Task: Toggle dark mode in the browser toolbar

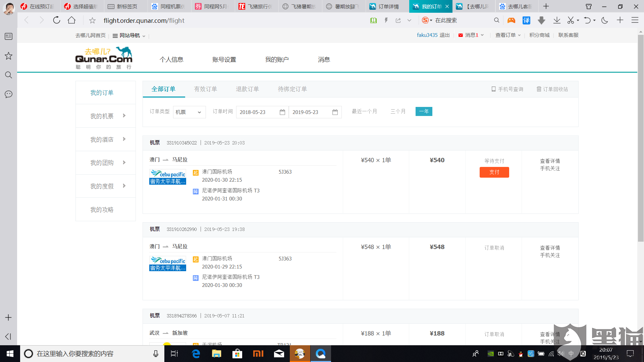Action: pyautogui.click(x=604, y=20)
